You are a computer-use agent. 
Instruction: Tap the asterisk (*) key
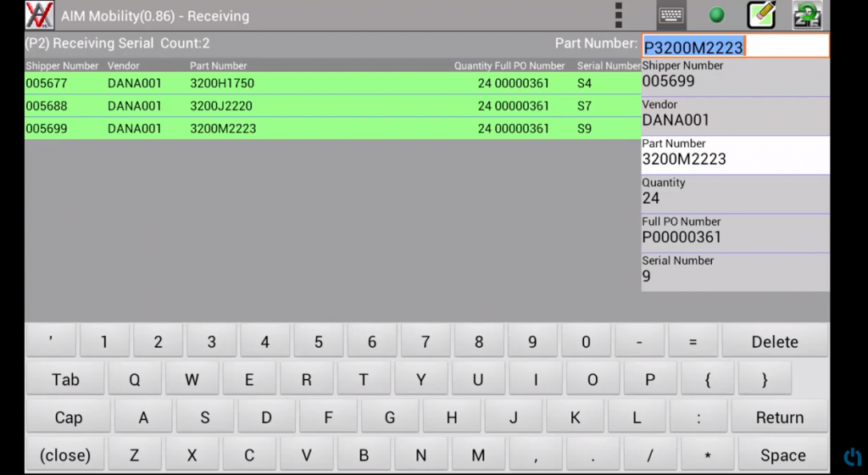708,455
